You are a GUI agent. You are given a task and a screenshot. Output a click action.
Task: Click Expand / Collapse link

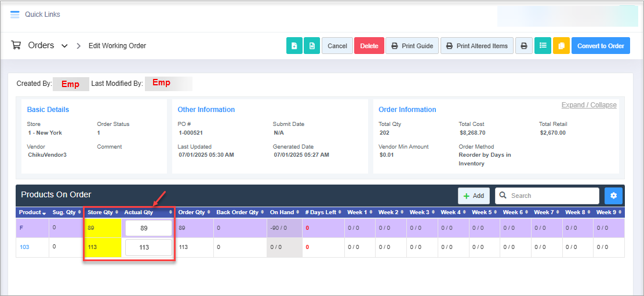588,105
